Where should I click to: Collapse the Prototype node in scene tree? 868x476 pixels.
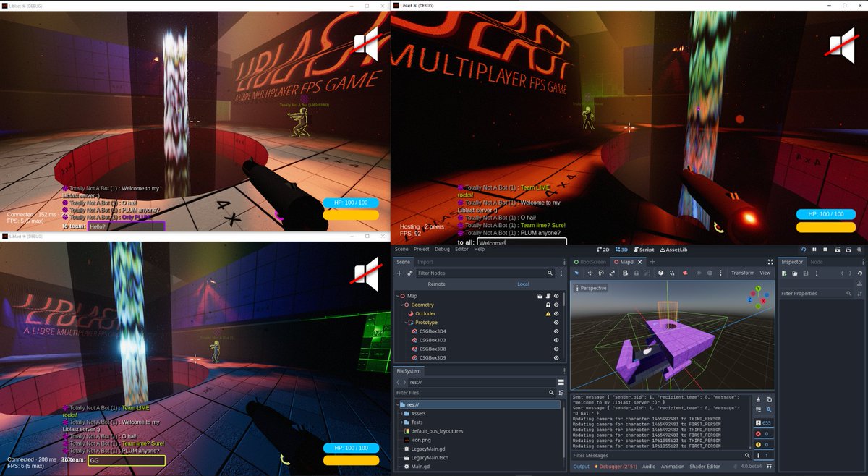[x=407, y=323]
